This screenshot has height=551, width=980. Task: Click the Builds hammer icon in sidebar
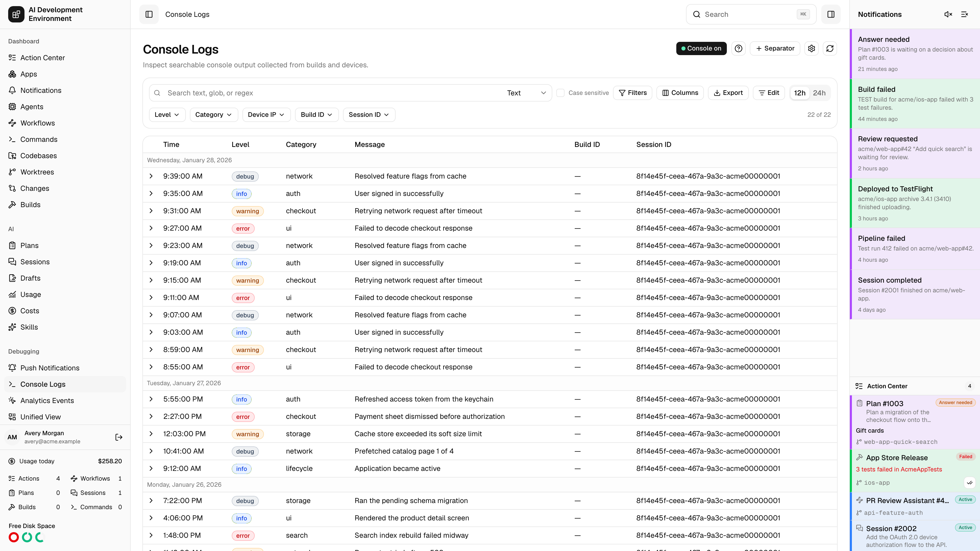(12, 205)
